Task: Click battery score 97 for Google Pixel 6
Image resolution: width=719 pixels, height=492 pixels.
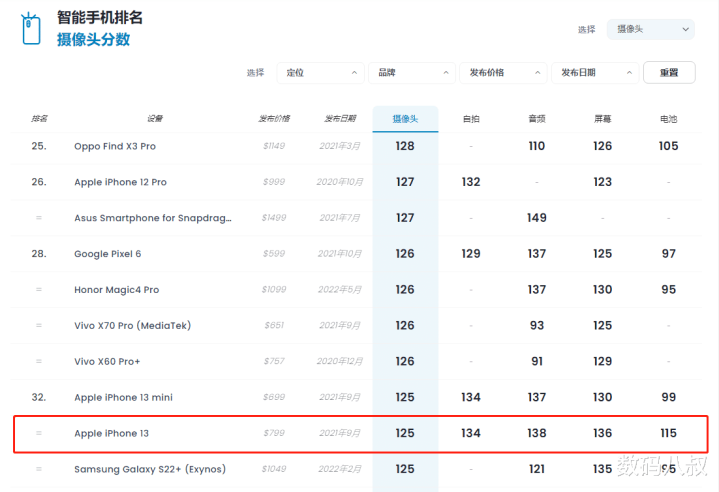Action: [669, 254]
